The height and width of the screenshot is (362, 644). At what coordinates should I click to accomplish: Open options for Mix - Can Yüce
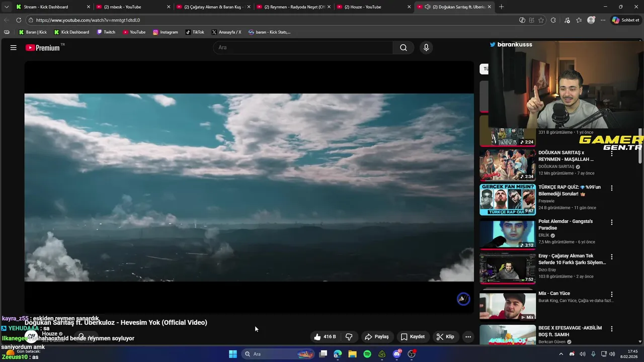click(612, 294)
